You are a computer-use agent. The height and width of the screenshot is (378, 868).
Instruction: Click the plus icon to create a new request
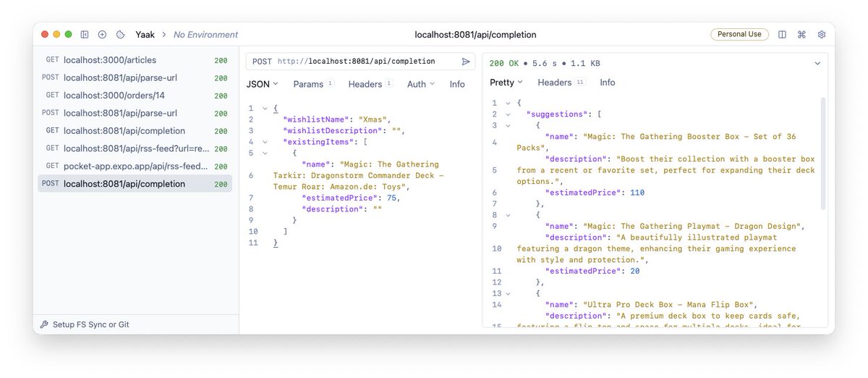click(x=102, y=34)
